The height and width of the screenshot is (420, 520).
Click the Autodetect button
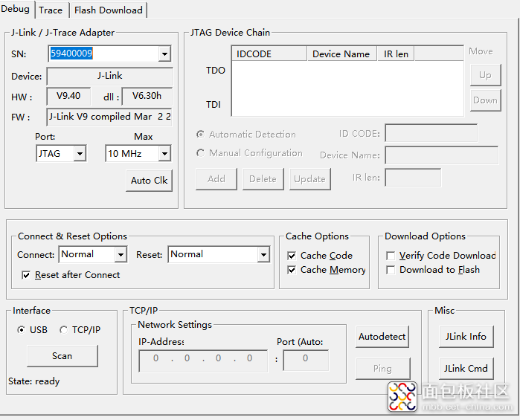click(382, 337)
